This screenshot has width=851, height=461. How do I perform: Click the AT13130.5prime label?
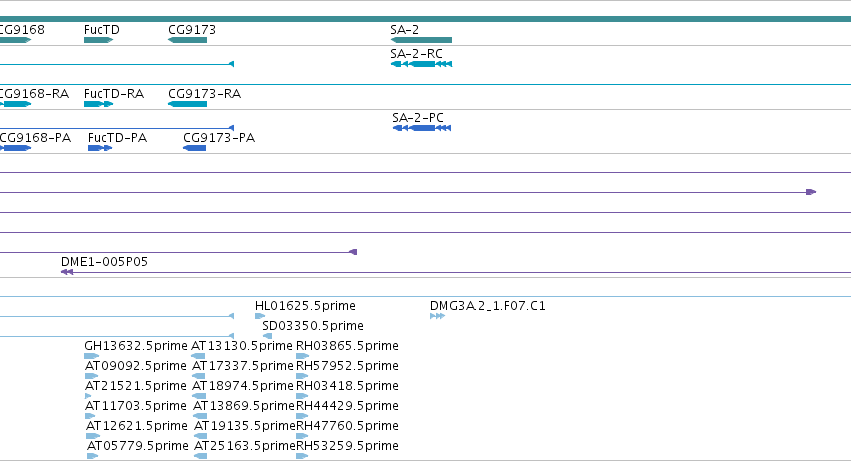tap(242, 345)
